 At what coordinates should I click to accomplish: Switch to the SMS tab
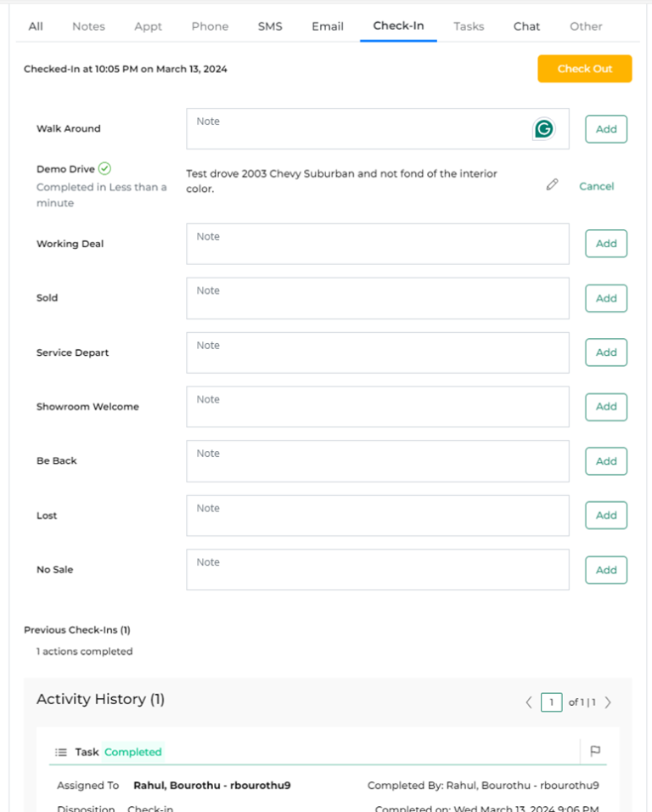pos(270,26)
